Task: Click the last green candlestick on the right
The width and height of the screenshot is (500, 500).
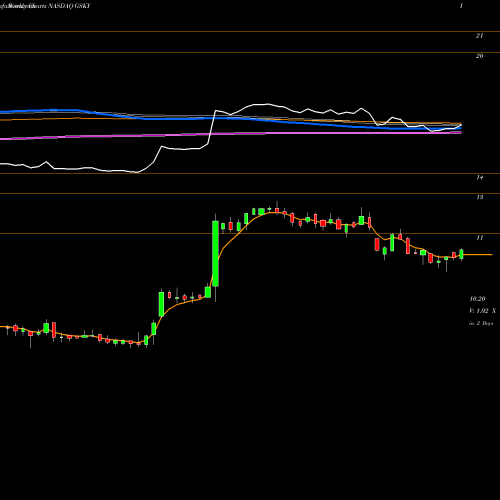Action: (x=461, y=254)
